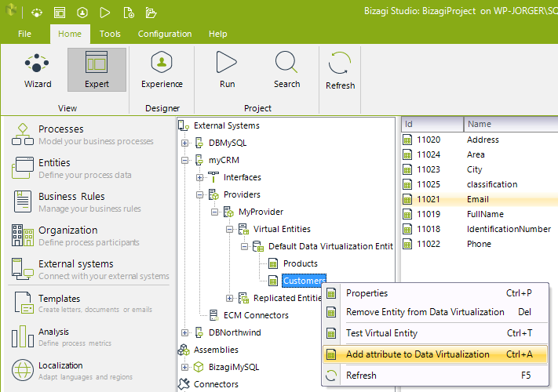Open the Wizard view
This screenshot has height=392, width=558.
pos(38,71)
